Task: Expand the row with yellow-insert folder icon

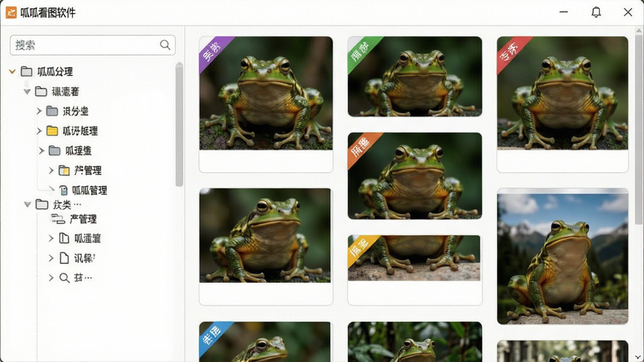Action: [51, 170]
